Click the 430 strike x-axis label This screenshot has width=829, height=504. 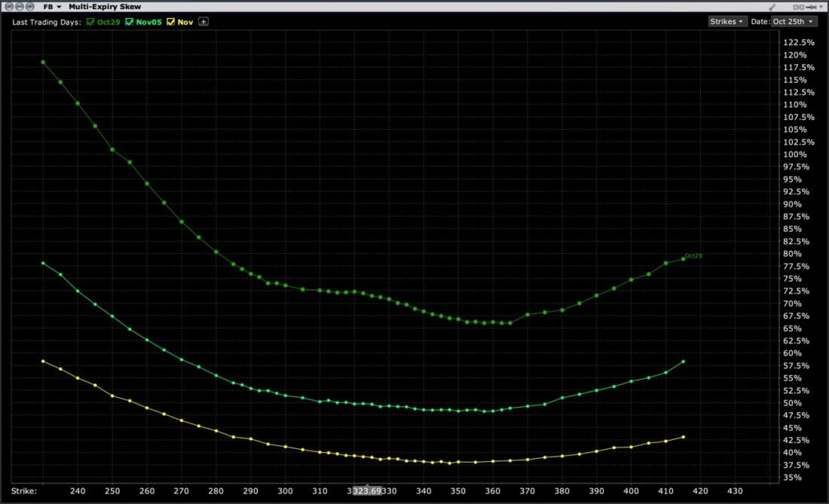coord(735,490)
